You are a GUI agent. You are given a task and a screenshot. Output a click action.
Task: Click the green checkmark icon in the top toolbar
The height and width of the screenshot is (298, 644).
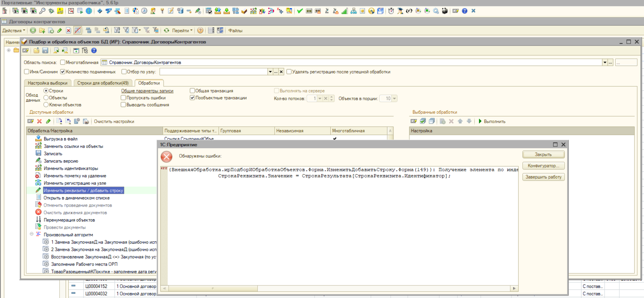tap(300, 11)
